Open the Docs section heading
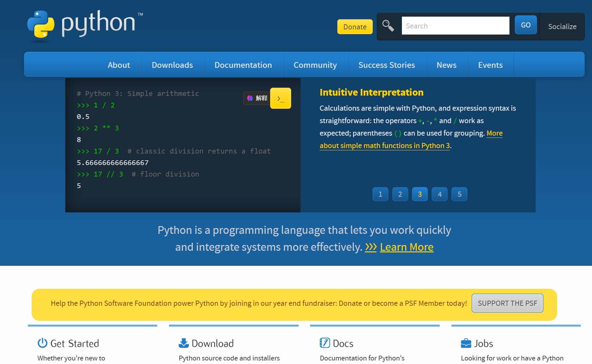The width and height of the screenshot is (592, 364). tap(343, 343)
